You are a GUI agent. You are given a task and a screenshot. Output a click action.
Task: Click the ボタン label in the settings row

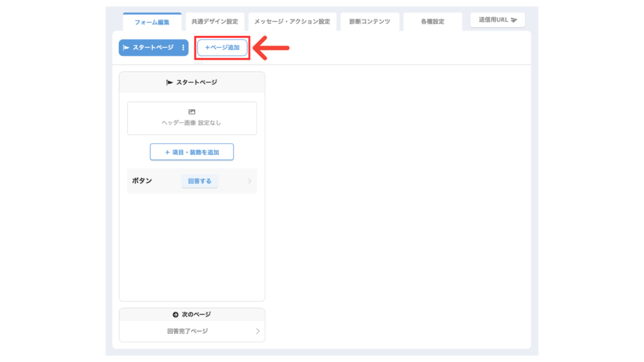(x=142, y=181)
